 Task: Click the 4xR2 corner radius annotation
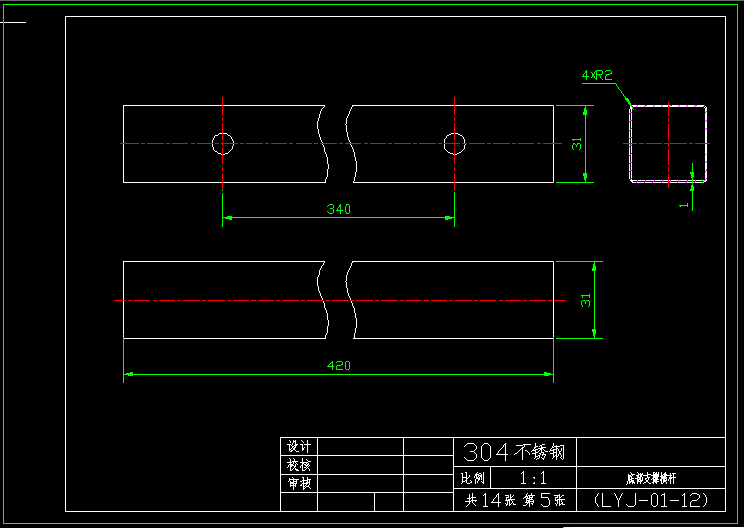[597, 75]
